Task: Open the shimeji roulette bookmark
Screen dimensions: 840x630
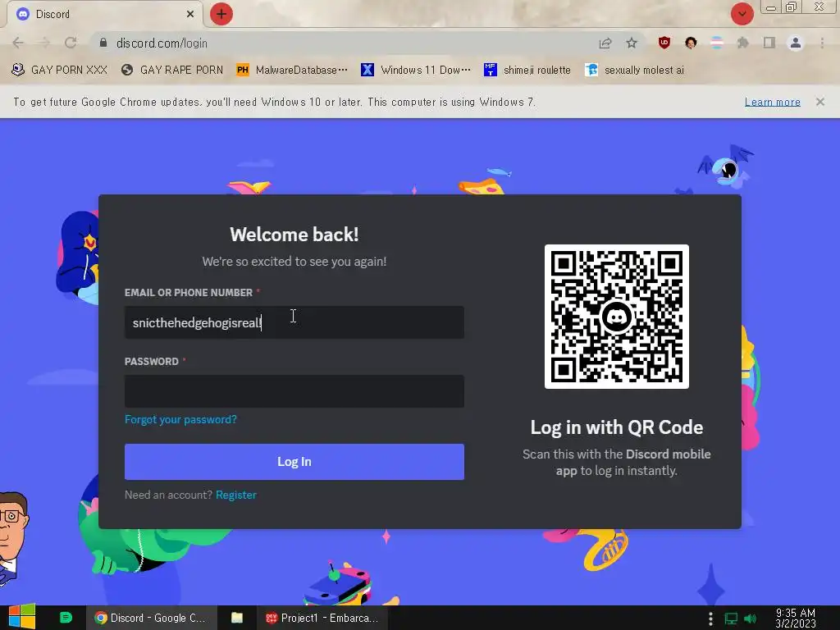Action: (527, 71)
